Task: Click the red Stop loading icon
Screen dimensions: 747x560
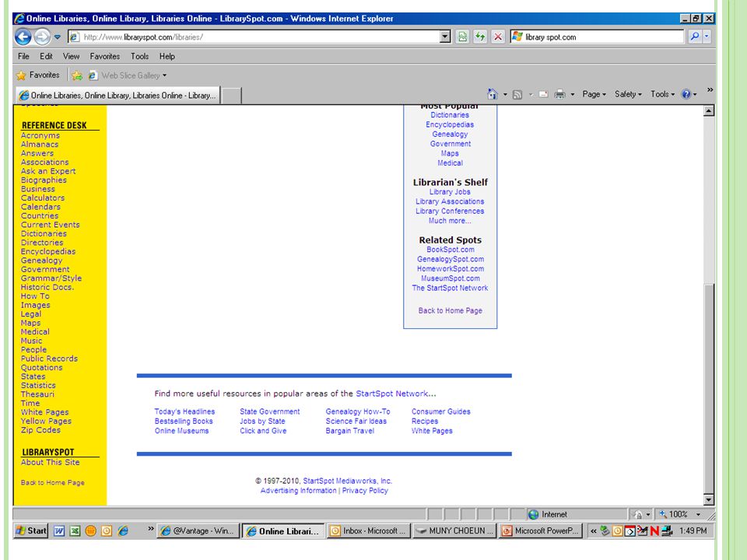Action: 498,37
